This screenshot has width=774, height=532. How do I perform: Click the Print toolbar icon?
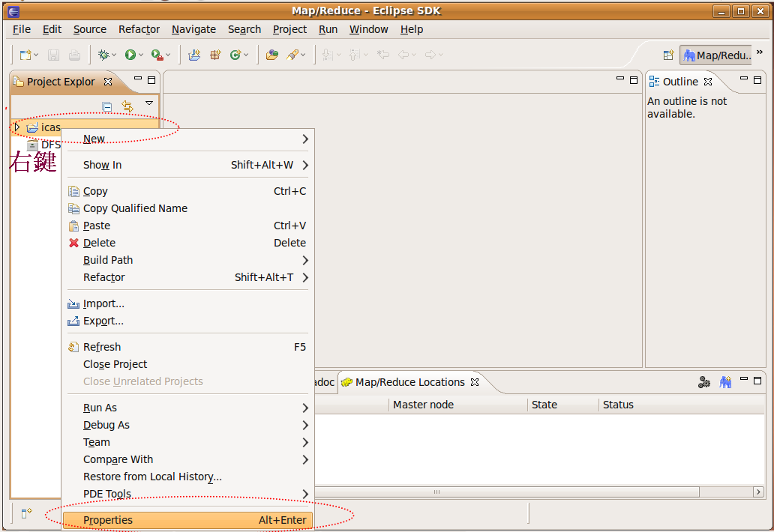[x=73, y=54]
